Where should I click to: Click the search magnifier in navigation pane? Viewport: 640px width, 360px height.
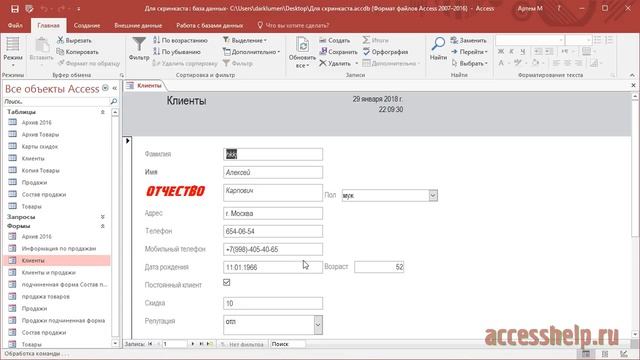click(x=113, y=101)
